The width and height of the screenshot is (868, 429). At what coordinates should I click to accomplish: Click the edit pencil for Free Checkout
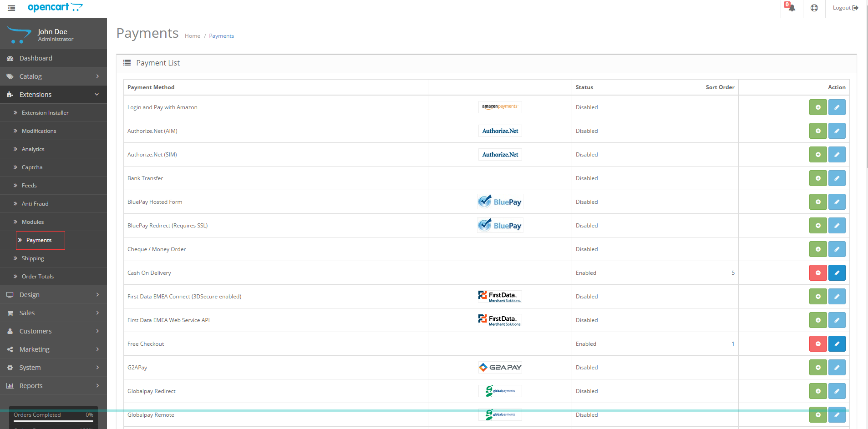pyautogui.click(x=837, y=344)
